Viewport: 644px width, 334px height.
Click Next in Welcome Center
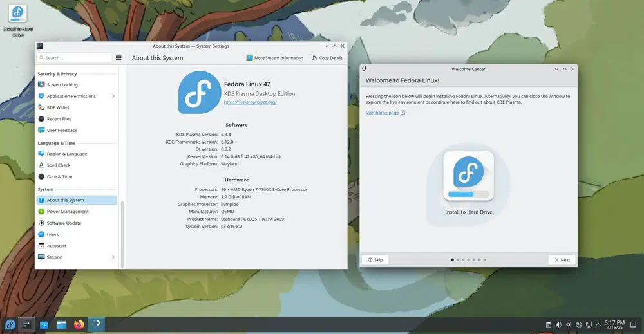point(562,260)
